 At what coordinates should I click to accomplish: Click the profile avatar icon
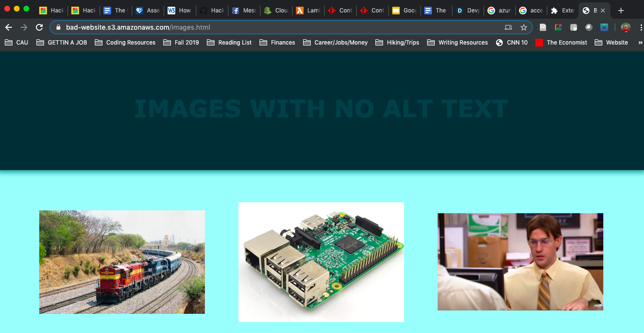coord(625,27)
